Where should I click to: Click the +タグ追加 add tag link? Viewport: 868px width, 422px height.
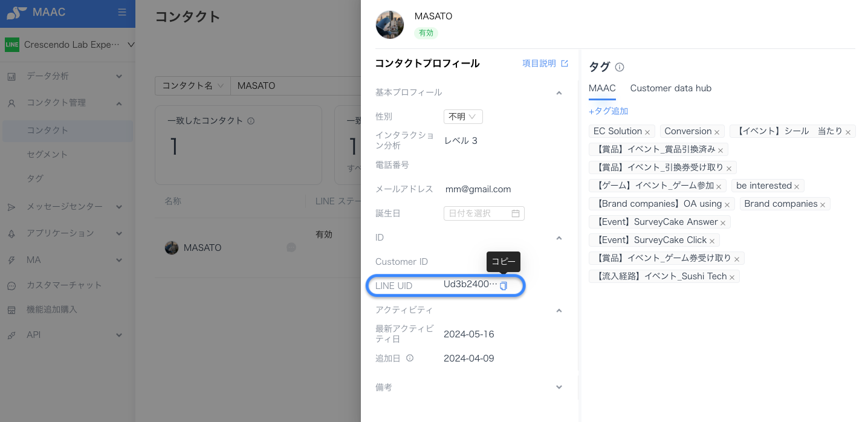(x=608, y=111)
